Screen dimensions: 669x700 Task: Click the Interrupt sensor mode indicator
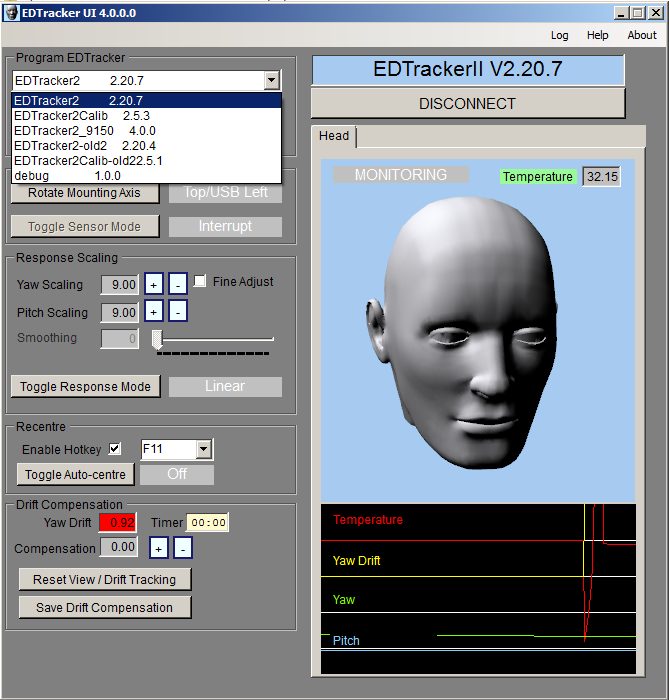click(x=225, y=226)
